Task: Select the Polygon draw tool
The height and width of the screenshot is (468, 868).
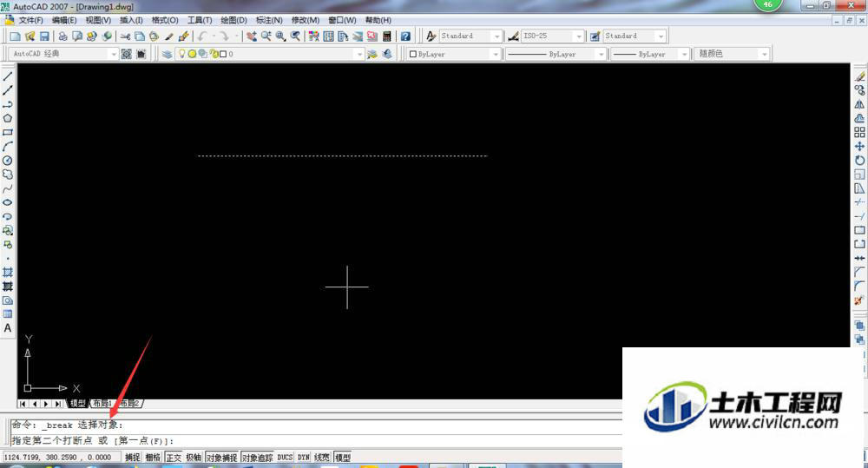Action: (8, 118)
